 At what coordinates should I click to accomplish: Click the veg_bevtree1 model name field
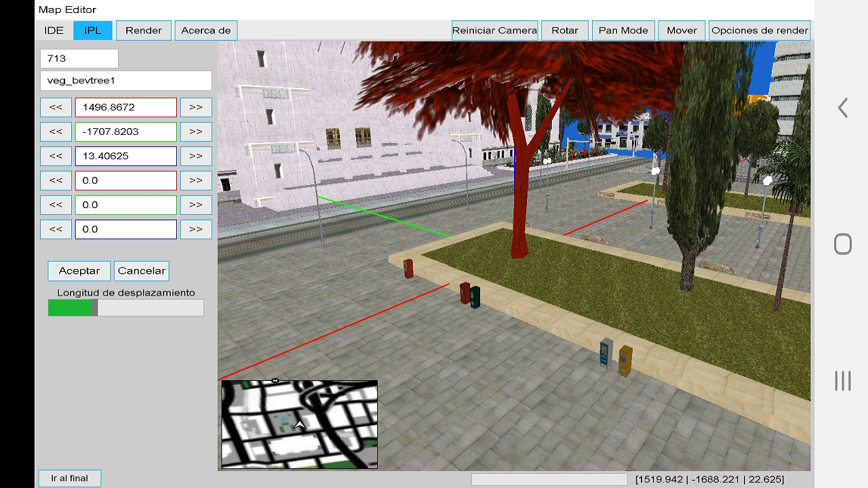click(126, 81)
